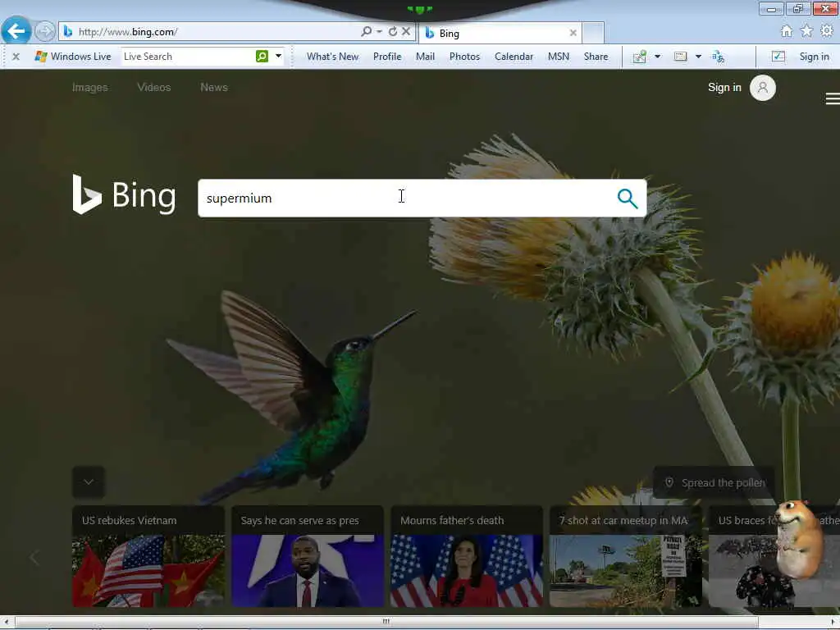Submit search with magnifier icon

628,199
